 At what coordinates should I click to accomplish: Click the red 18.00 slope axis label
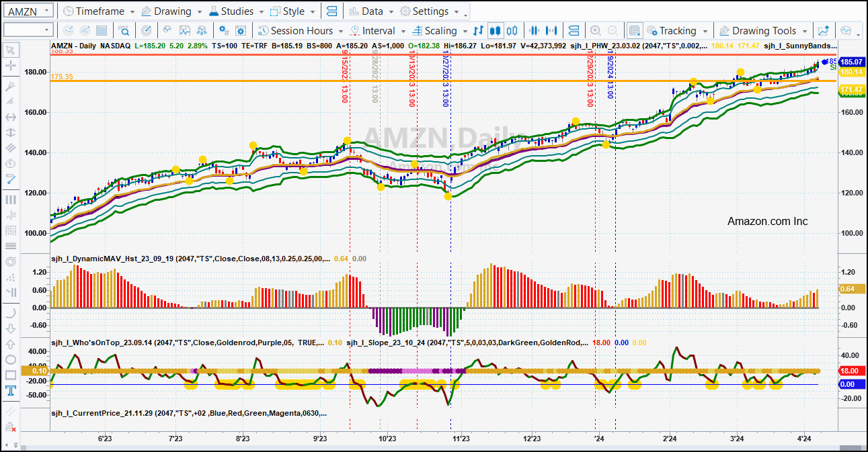(851, 371)
